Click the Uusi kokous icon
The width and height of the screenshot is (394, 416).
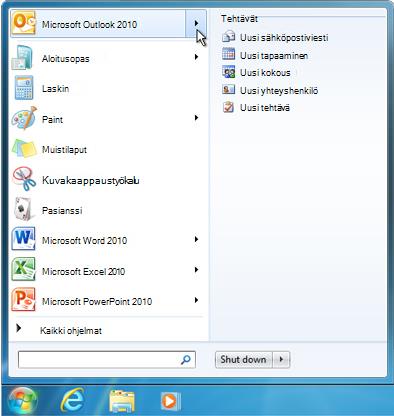click(229, 72)
